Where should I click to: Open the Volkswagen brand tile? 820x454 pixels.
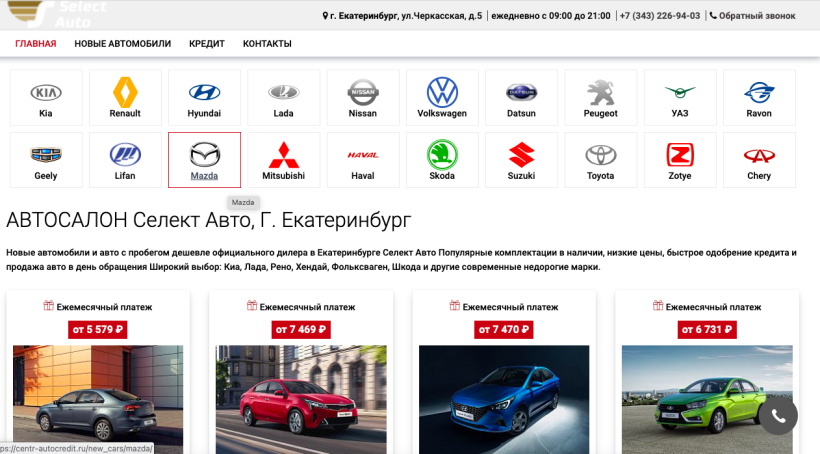click(x=442, y=98)
